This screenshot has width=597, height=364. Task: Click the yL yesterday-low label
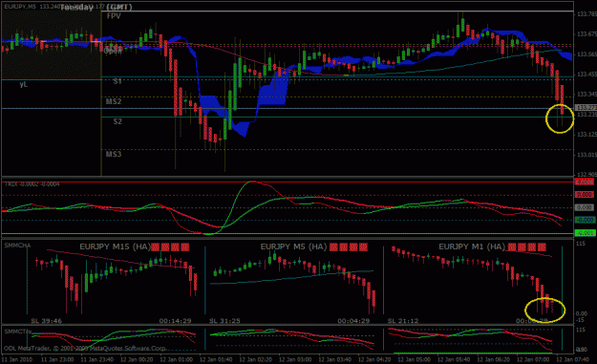pos(24,84)
